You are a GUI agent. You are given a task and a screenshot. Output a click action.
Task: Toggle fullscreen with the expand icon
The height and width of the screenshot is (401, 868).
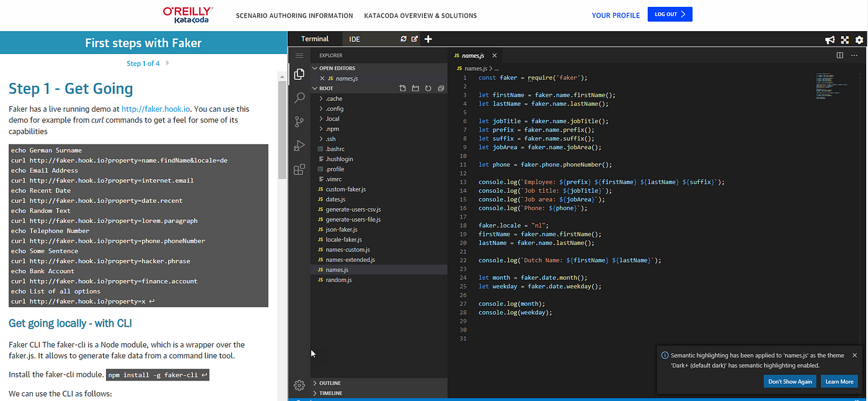click(844, 40)
